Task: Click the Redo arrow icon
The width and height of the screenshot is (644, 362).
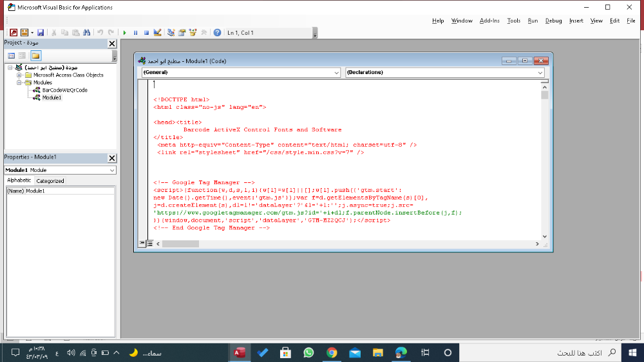Action: pyautogui.click(x=111, y=32)
